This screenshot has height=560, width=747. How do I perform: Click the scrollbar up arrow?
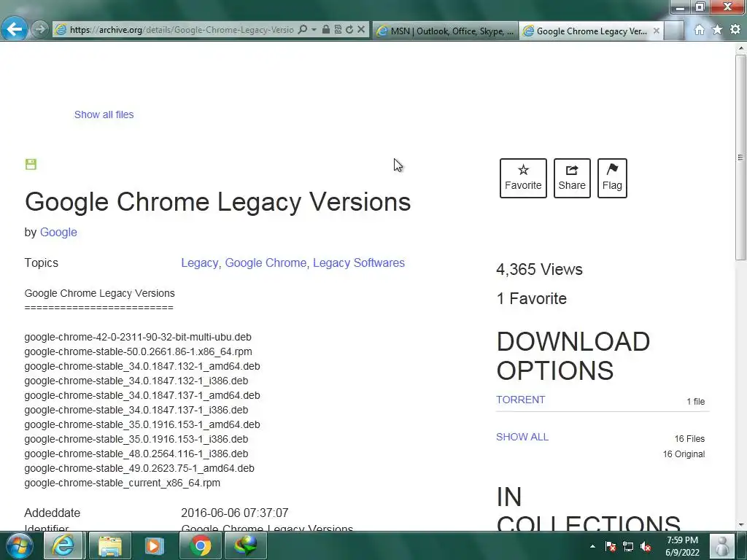[740, 48]
